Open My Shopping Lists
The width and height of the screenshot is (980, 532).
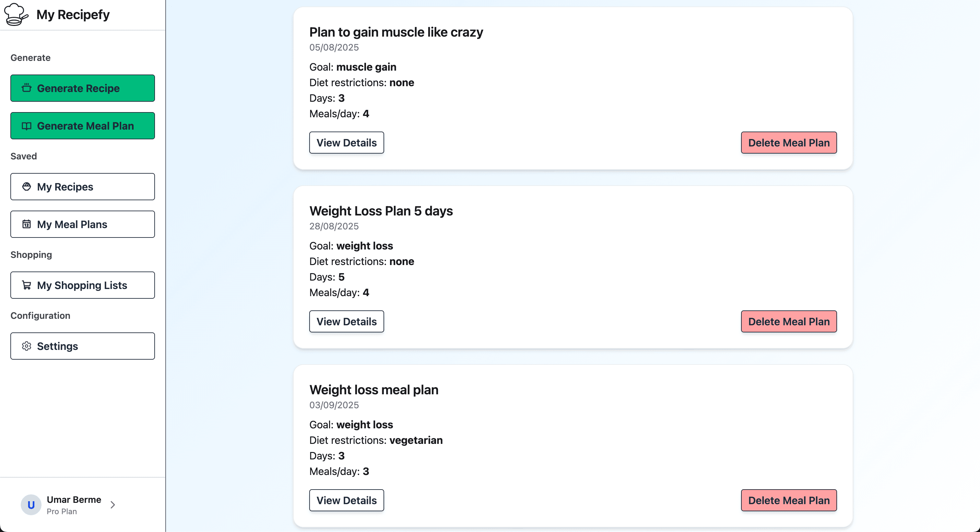(83, 285)
